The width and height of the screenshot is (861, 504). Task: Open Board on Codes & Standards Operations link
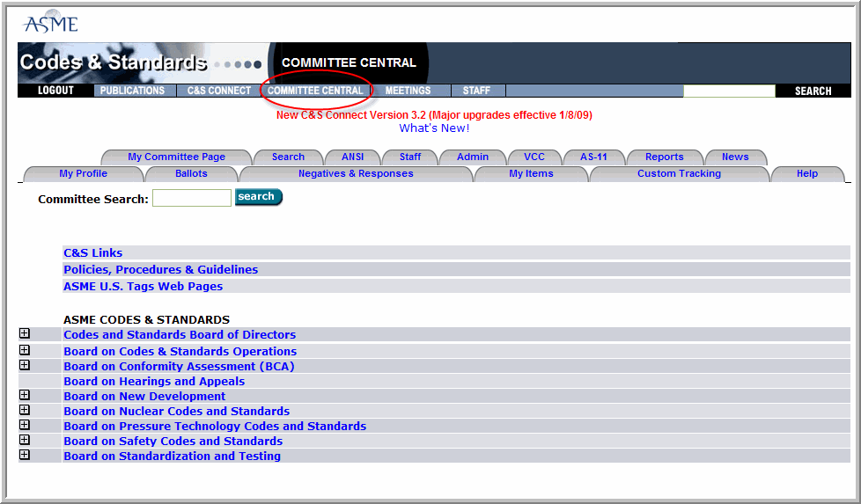[x=180, y=351]
